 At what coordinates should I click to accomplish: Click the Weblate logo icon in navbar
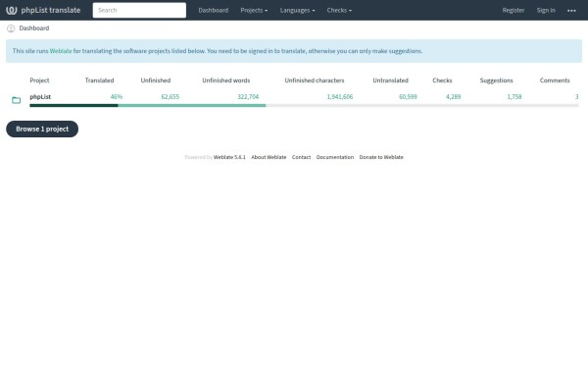coord(12,10)
